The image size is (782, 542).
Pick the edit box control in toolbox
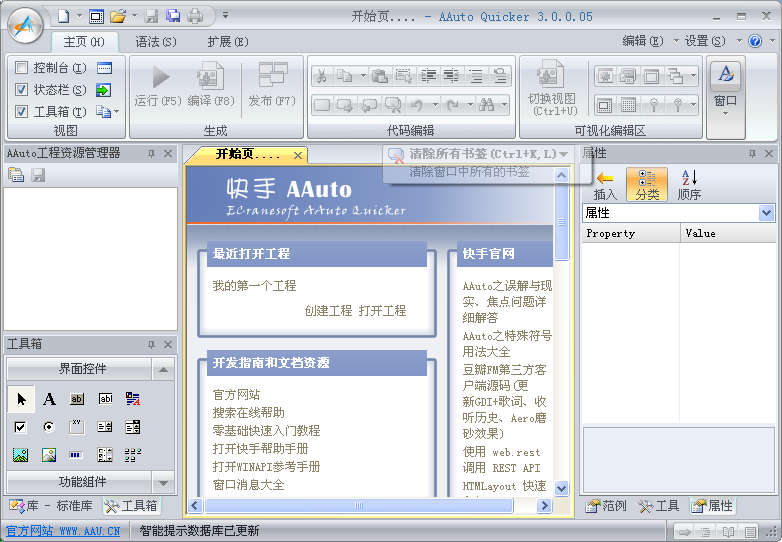coord(105,399)
